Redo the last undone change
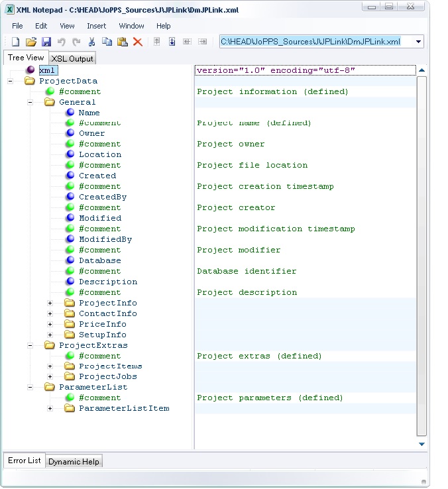This screenshot has height=489, width=448. (x=76, y=42)
